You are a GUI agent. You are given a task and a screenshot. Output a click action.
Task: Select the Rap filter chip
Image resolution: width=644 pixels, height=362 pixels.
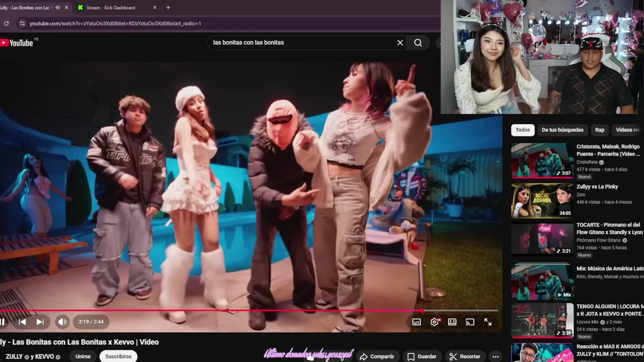600,130
